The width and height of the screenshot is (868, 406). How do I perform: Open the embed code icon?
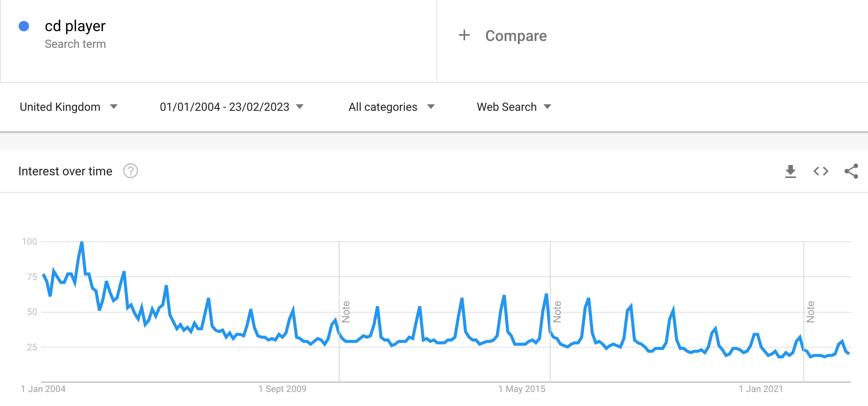[821, 172]
